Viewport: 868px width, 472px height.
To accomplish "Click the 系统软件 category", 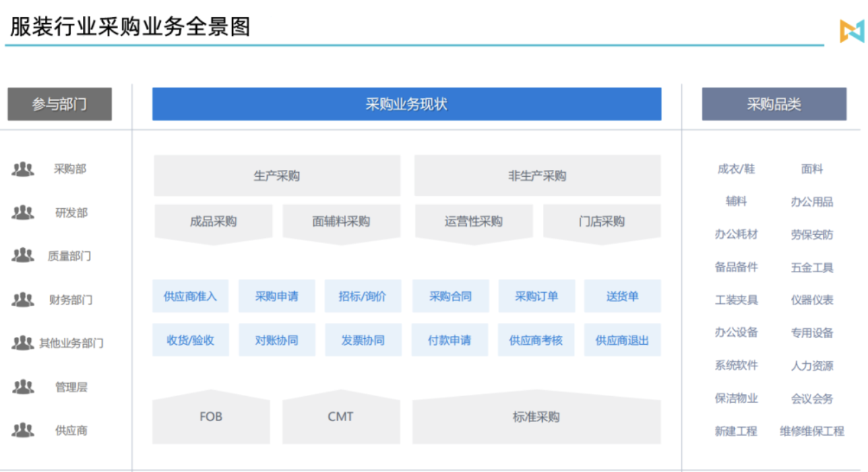I will [x=736, y=365].
